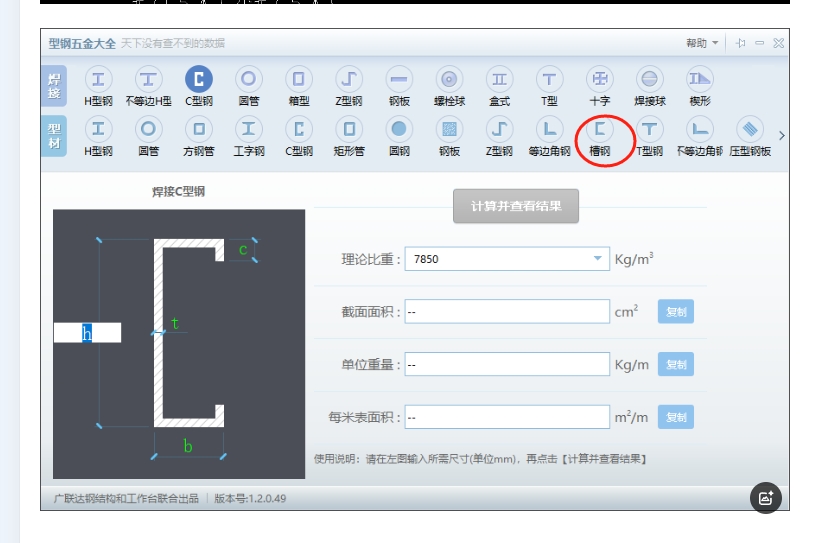This screenshot has width=840, height=543.
Task: Click the b width label on the diagram
Action: pos(188,446)
